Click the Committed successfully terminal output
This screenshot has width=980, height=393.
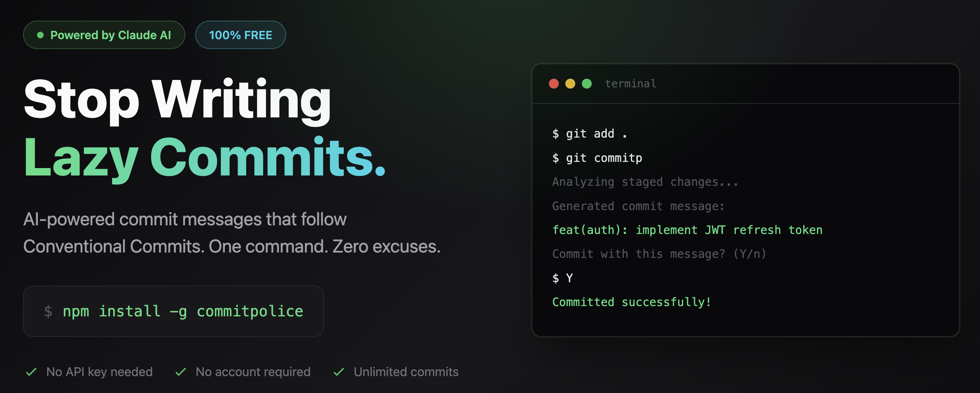tap(631, 302)
